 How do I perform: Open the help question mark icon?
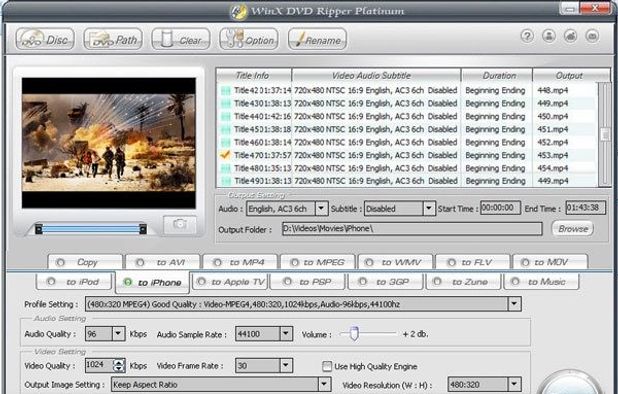coord(527,36)
